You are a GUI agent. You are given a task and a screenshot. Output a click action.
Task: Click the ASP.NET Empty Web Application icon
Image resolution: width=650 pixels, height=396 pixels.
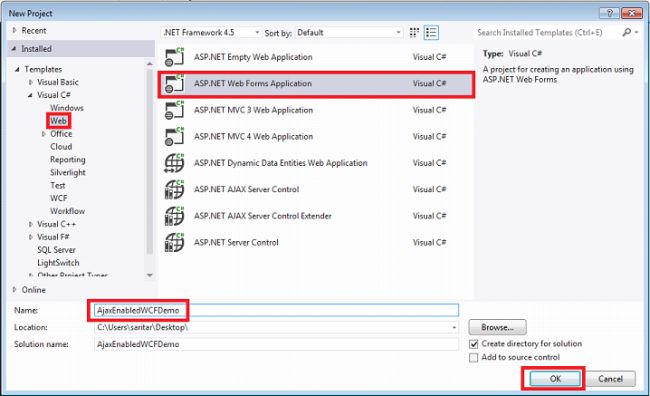pos(174,57)
